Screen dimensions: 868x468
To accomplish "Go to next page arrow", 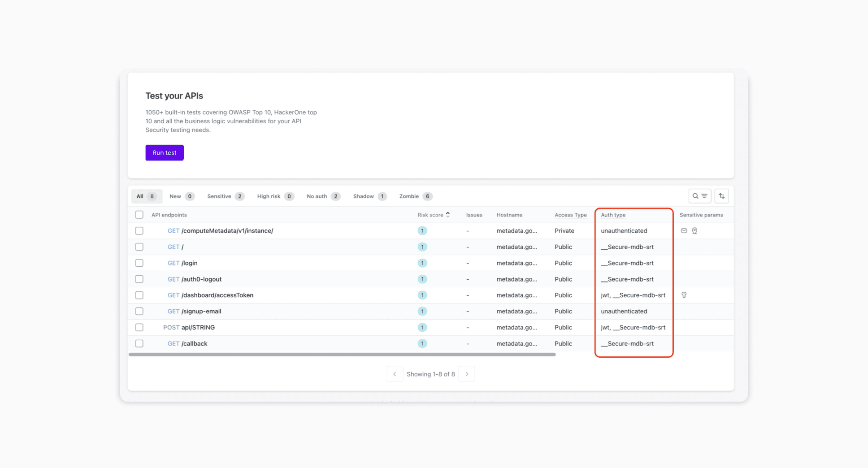I will (467, 374).
